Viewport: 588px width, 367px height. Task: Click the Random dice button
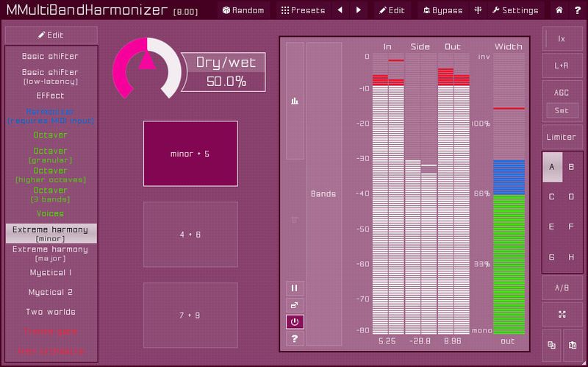click(x=243, y=10)
